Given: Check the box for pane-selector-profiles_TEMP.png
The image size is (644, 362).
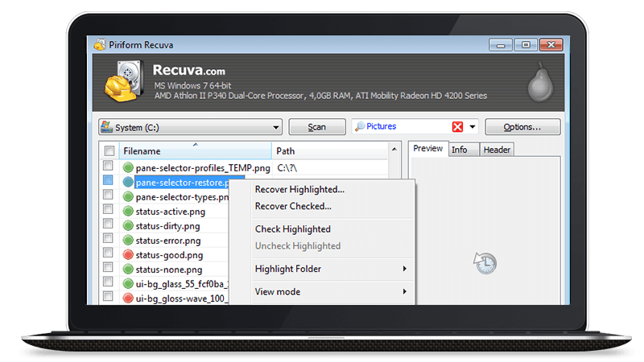Looking at the screenshot, I should pos(108,167).
